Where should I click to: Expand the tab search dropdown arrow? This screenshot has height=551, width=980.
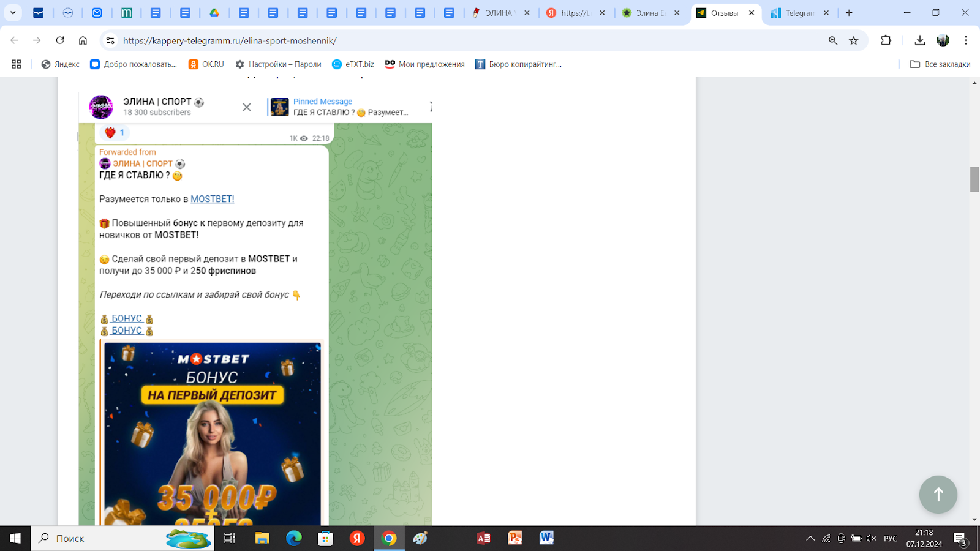pos(13,13)
